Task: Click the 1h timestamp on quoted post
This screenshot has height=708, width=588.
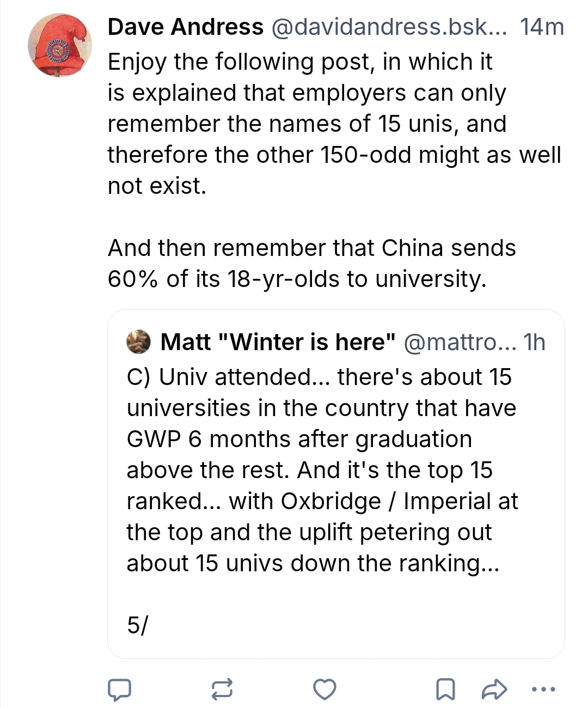Action: tap(534, 342)
